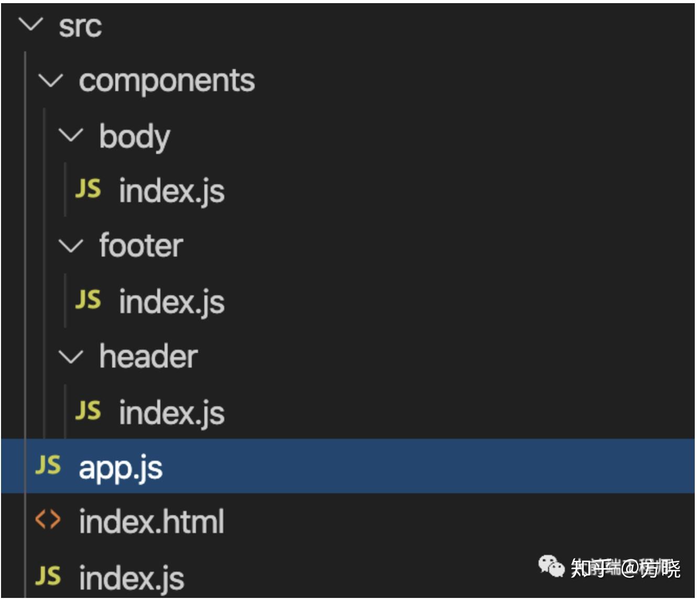Open index.html in the explorer
Image resolution: width=700 pixels, height=599 pixels.
[151, 522]
